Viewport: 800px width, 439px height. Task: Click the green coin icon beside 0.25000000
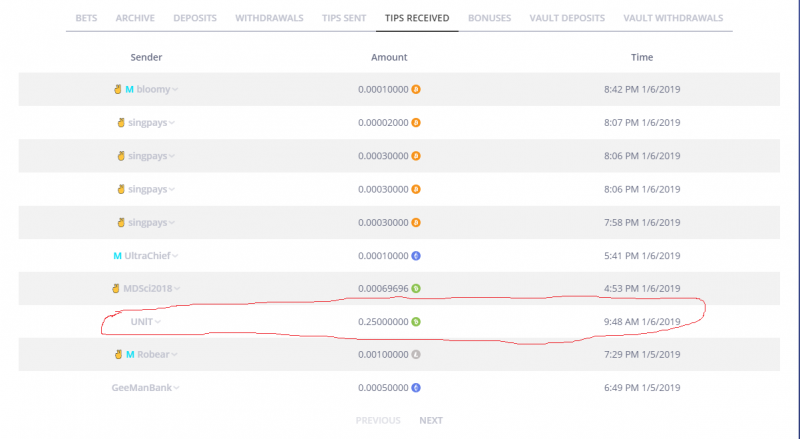416,322
